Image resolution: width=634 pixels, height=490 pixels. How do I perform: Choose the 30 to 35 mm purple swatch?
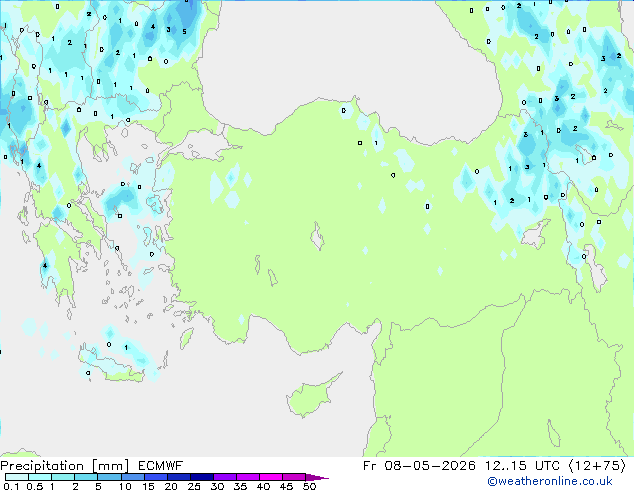(225, 477)
